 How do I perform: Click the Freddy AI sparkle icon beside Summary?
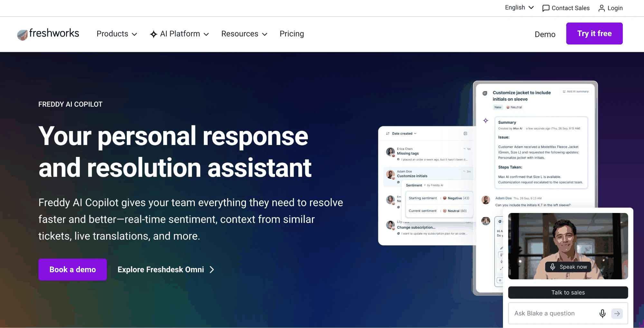tap(486, 121)
